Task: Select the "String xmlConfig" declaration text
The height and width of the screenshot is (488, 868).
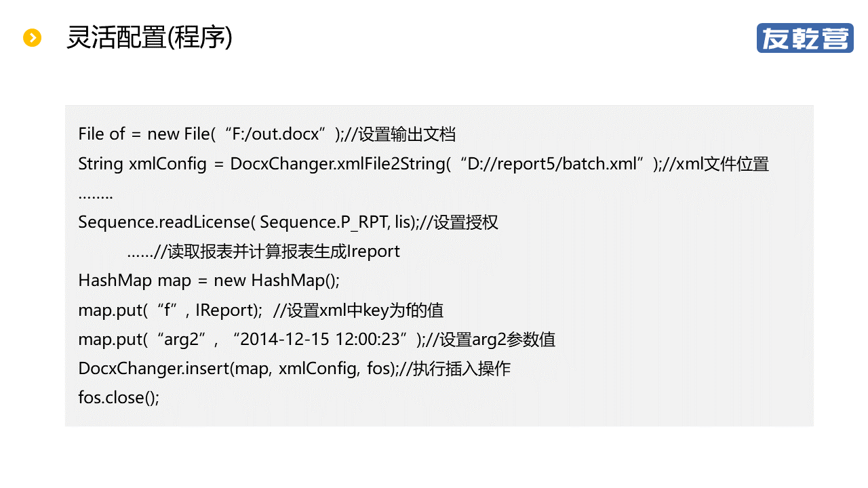Action: (142, 164)
